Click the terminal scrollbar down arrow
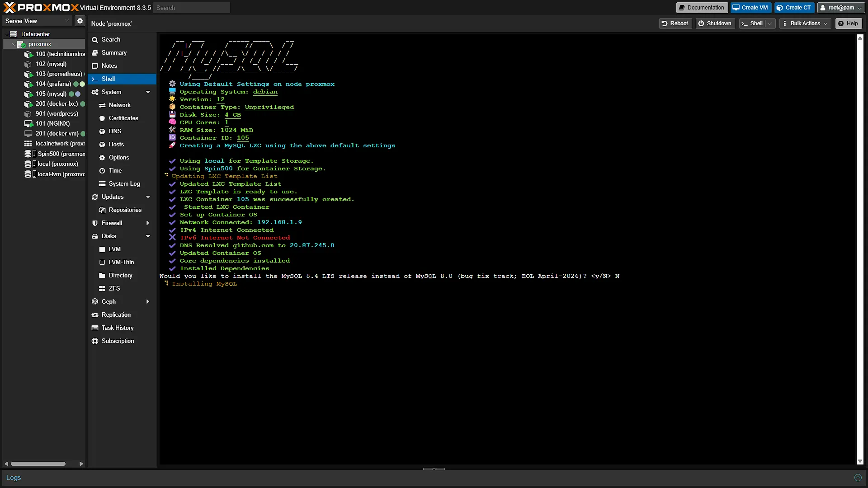Screen dimensions: 868x488 click(x=860, y=461)
